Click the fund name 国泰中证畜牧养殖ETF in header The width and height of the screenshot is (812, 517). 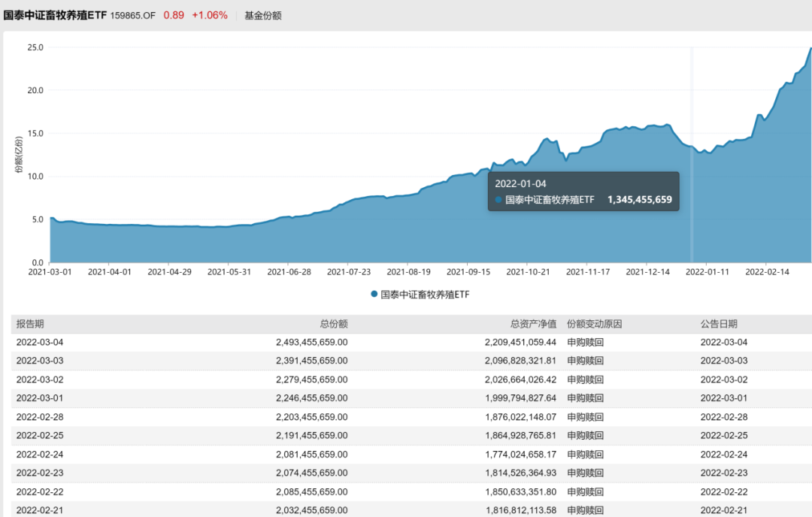coord(55,16)
